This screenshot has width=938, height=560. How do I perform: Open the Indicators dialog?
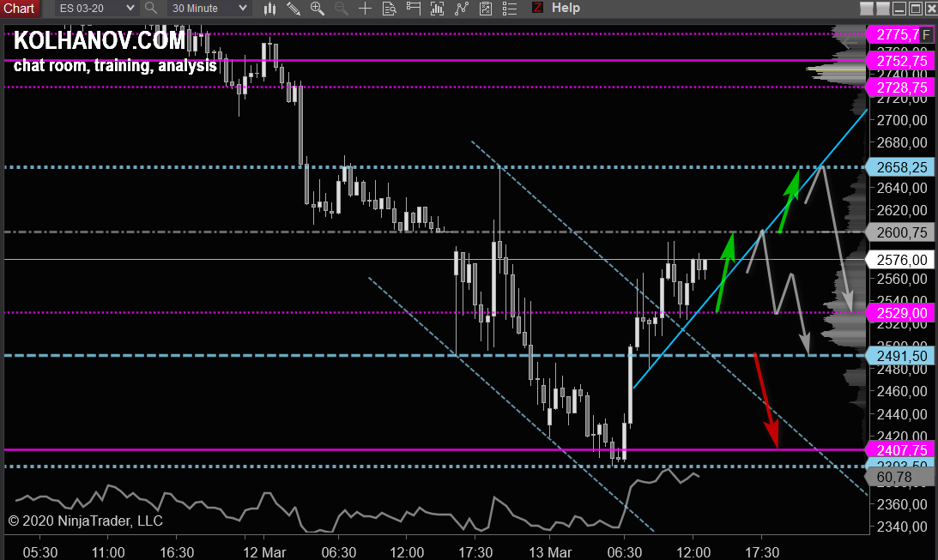pyautogui.click(x=461, y=9)
